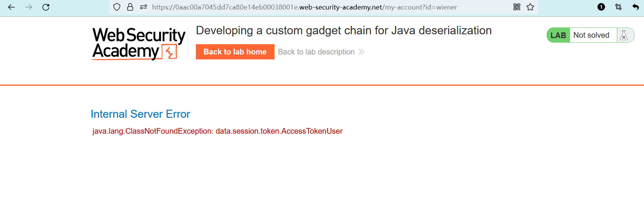The image size is (644, 216).
Task: Open the tracking protection shield
Action: point(117,7)
